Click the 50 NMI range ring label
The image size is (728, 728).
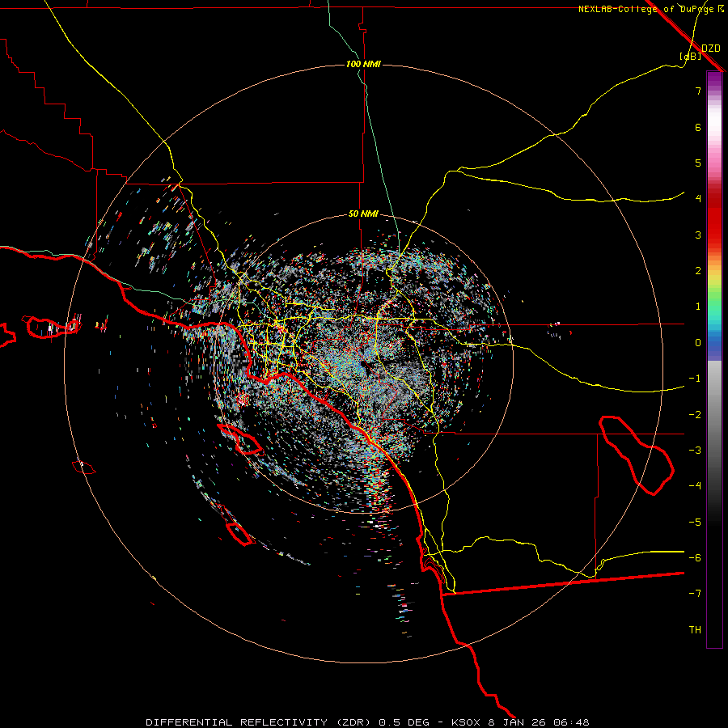363,214
